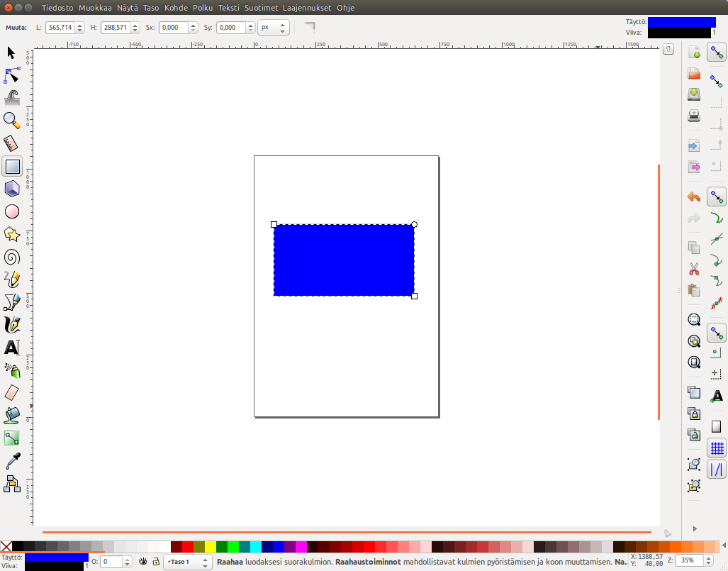Click the Undo arrow icon
The image size is (728, 571).
point(694,196)
